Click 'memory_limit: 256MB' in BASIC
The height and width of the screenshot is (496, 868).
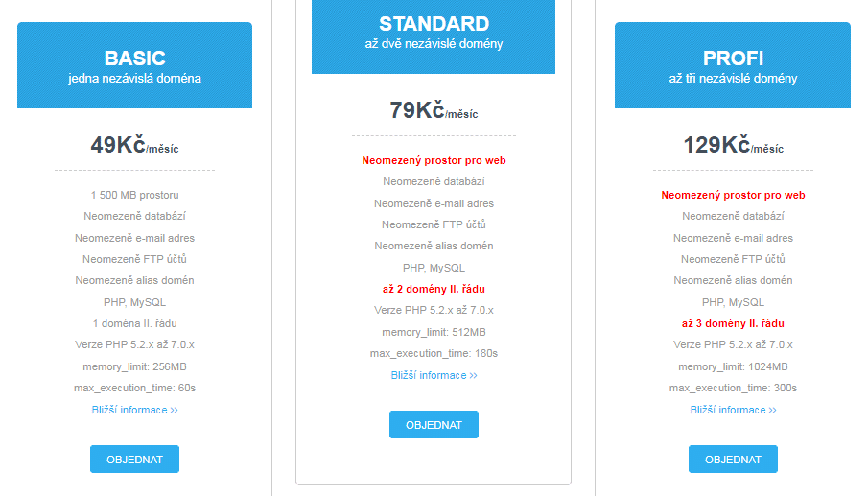click(134, 366)
